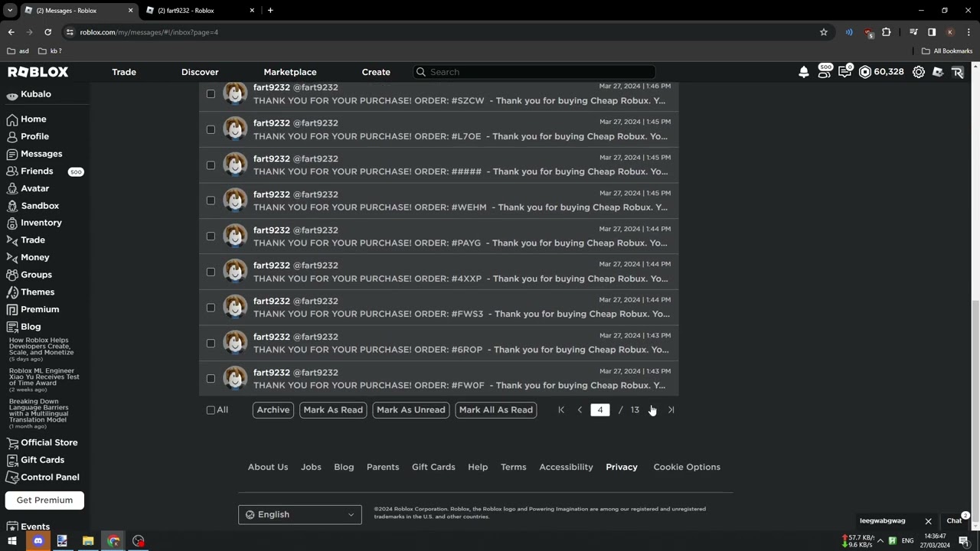Open the Chat panel

[955, 521]
